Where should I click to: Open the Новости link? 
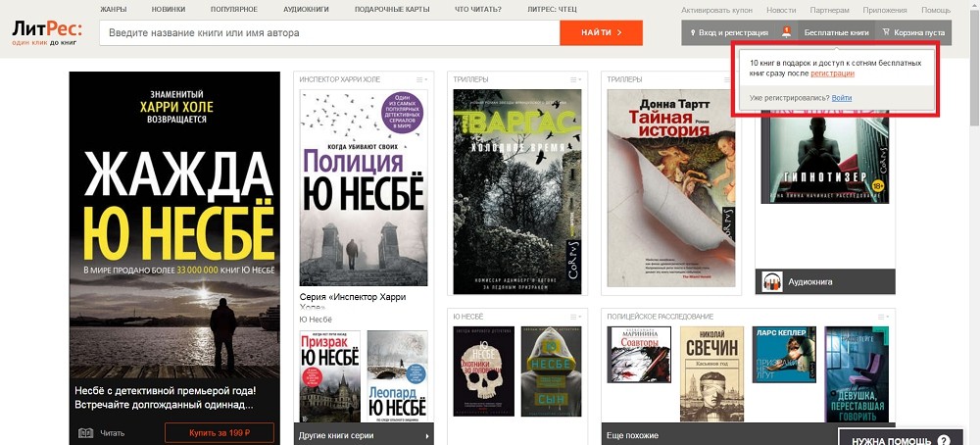[781, 11]
